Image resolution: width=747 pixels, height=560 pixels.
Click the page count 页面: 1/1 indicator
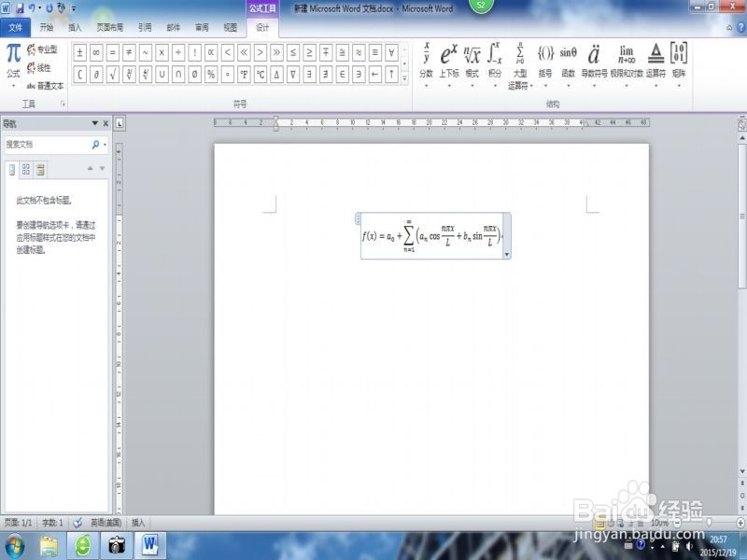[18, 523]
